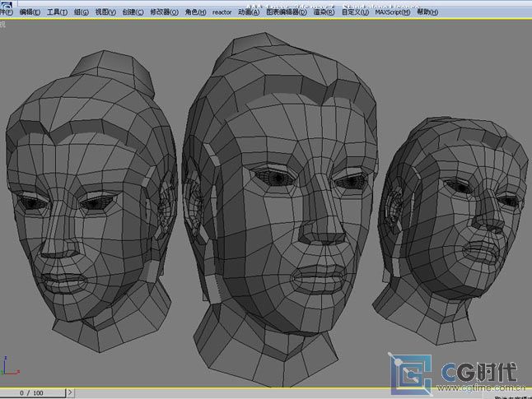Image resolution: width=532 pixels, height=399 pixels.
Task: Open the 帮助(H) Help menu
Action: (x=427, y=12)
